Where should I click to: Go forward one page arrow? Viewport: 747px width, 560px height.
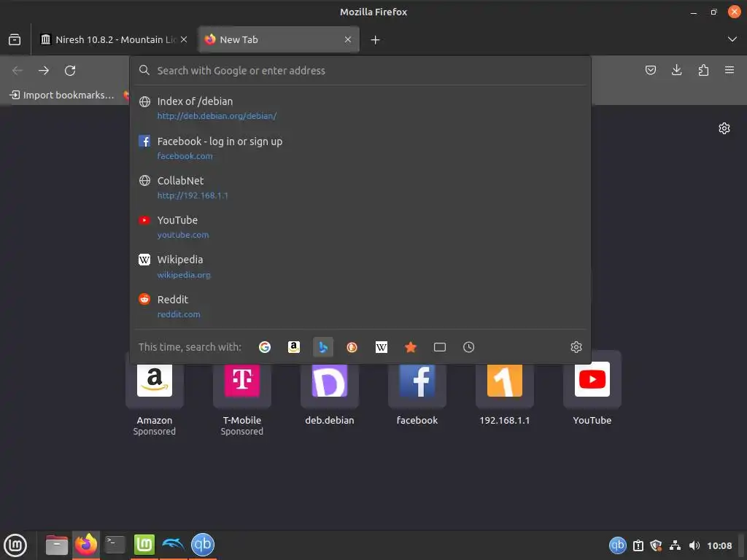44,71
